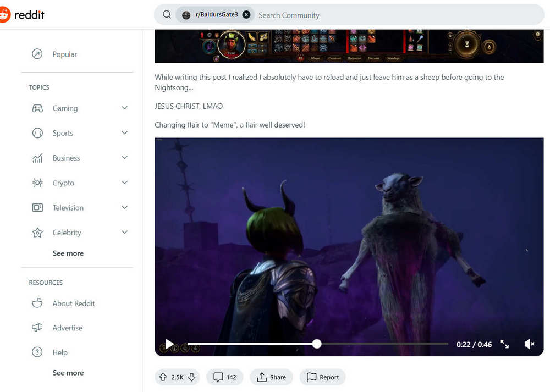The width and height of the screenshot is (550, 392).
Task: Open the Popular feed
Action: pos(64,54)
